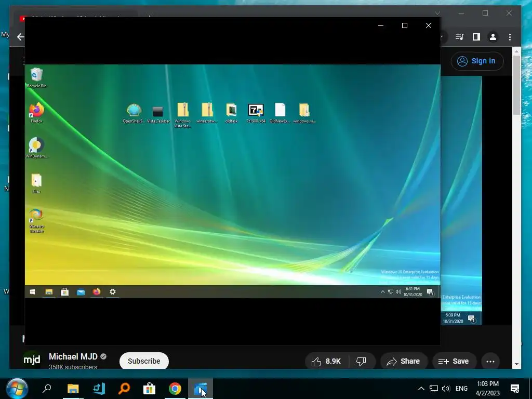
Task: Like the video showing 8.9K likes
Action: click(326, 362)
